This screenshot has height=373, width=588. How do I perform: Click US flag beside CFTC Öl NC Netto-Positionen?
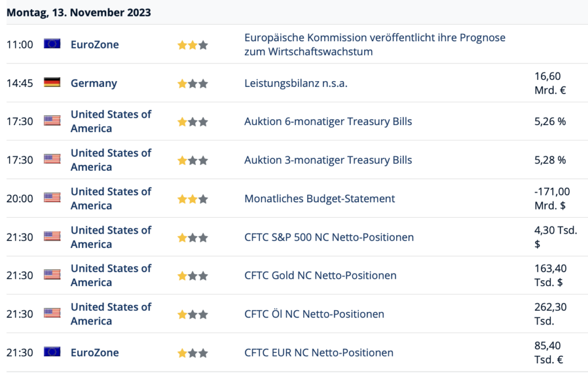coord(52,314)
